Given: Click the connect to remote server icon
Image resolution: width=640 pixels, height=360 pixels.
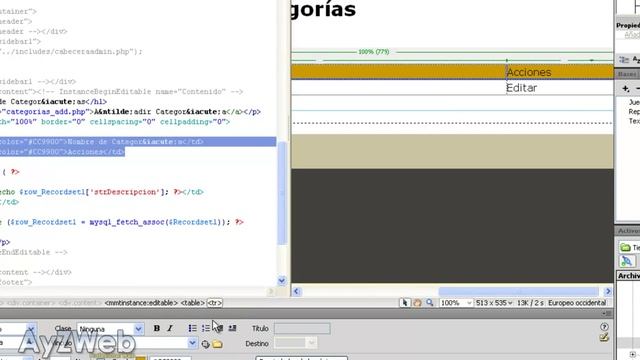Looking at the screenshot, I should pyautogui.click(x=627, y=261).
